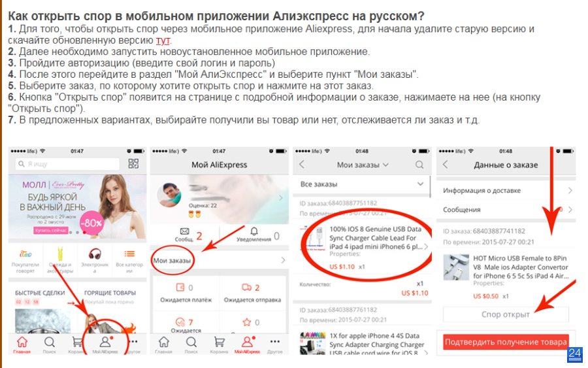Screen dimensions: 588x368
Task: Open the Сообщ. envelope messages icon
Action: 184,231
